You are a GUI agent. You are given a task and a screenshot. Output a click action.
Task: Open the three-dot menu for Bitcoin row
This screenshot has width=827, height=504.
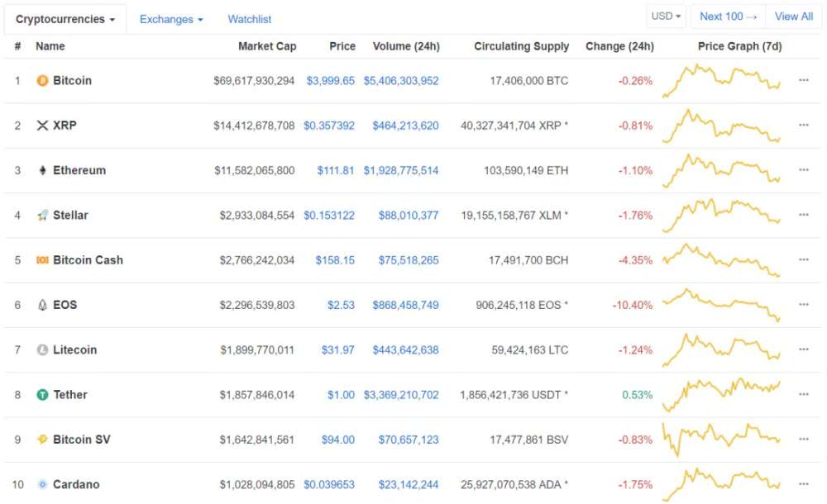[x=803, y=80]
